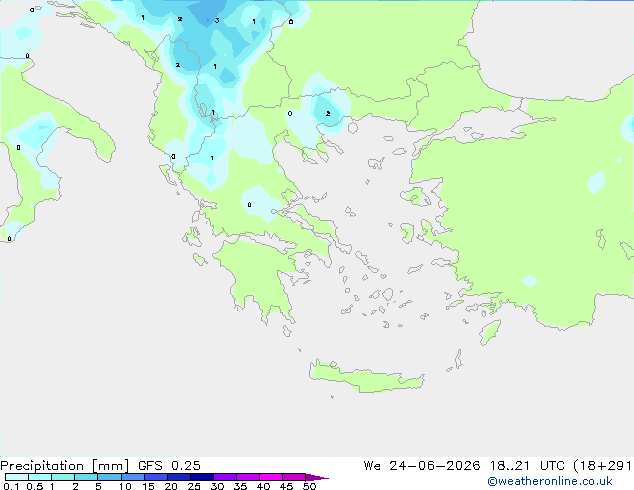Image resolution: width=634 pixels, height=490 pixels.
Task: Click the 'We' weekday abbreviation text
Action: 372,466
